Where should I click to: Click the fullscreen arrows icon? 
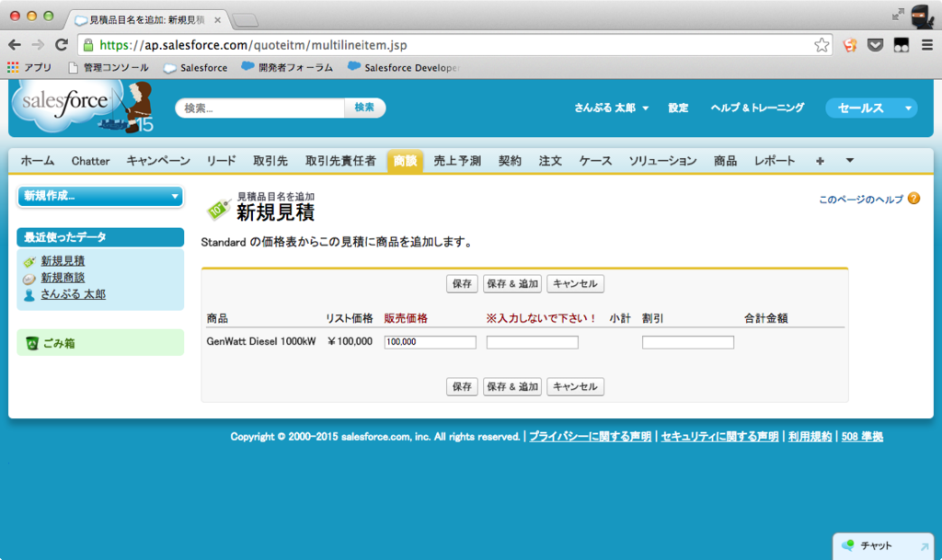(898, 15)
